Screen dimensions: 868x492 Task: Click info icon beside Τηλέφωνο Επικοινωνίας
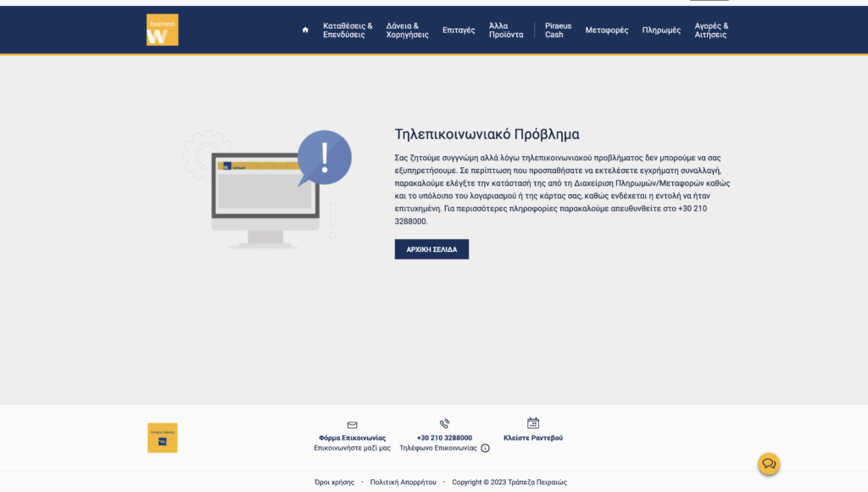point(486,448)
